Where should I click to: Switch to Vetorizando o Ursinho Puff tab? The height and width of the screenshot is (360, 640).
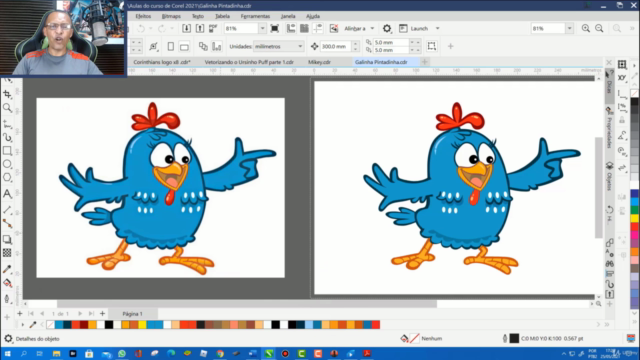pyautogui.click(x=249, y=62)
